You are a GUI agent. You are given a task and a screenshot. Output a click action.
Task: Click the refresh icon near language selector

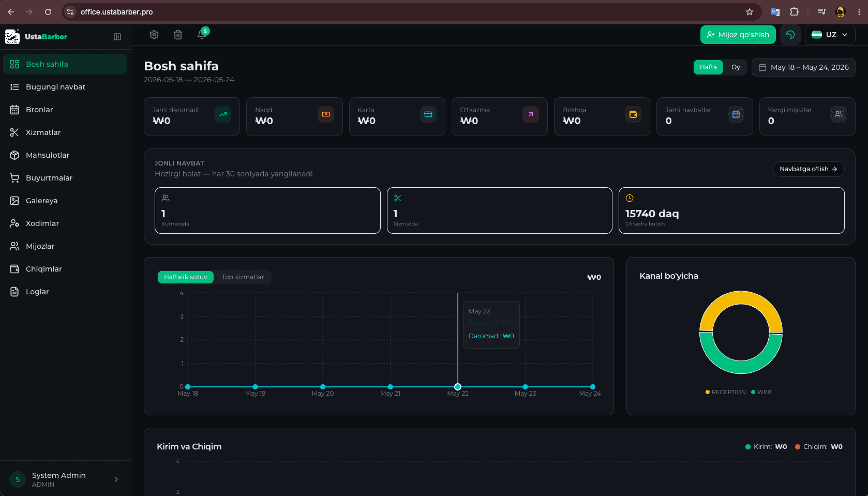pos(790,35)
